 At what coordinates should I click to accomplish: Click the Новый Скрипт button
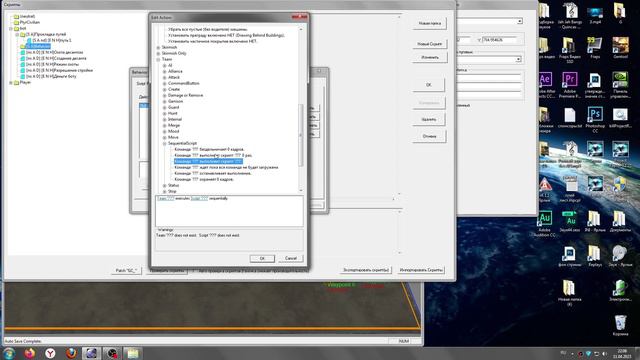429,44
